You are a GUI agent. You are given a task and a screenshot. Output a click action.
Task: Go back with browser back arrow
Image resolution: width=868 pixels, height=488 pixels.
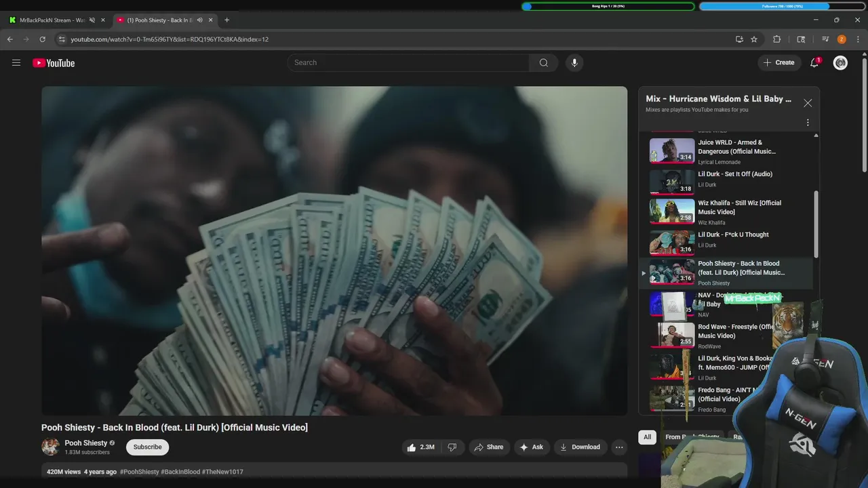click(9, 39)
